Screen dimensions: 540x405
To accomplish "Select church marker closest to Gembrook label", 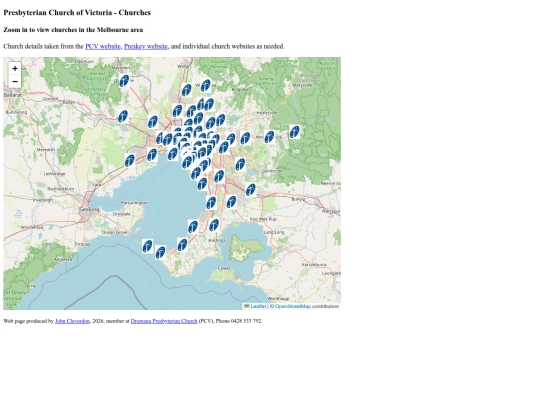I will [240, 164].
